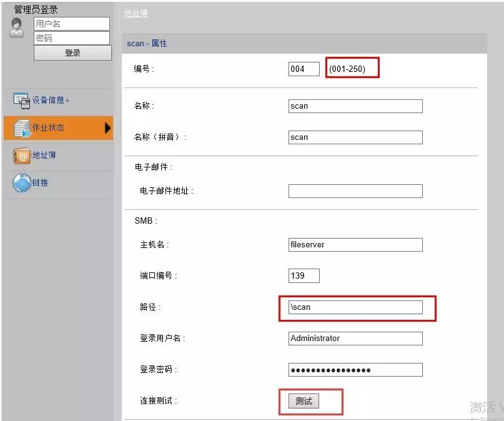This screenshot has height=421, width=504.
Task: Click the 测试 connection test button
Action: coord(304,401)
